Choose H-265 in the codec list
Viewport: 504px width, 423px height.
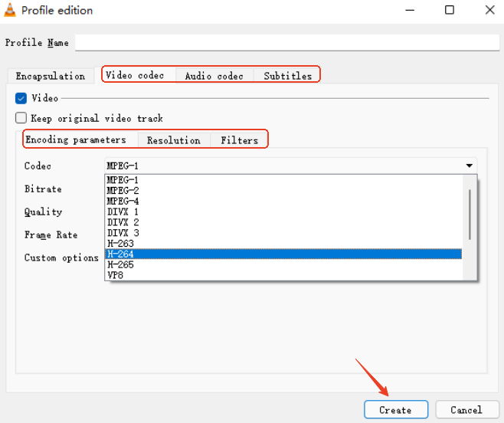pyautogui.click(x=121, y=264)
